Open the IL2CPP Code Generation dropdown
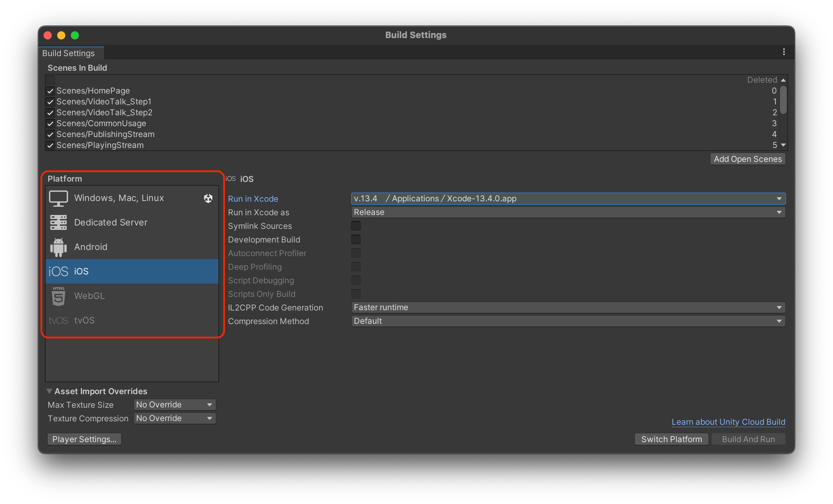The height and width of the screenshot is (504, 833). pyautogui.click(x=568, y=307)
